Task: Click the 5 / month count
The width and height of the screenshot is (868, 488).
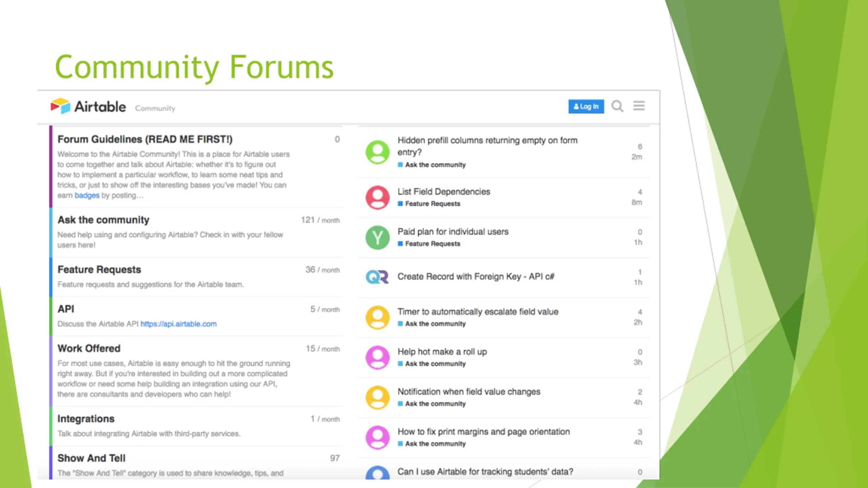Action: coord(325,309)
